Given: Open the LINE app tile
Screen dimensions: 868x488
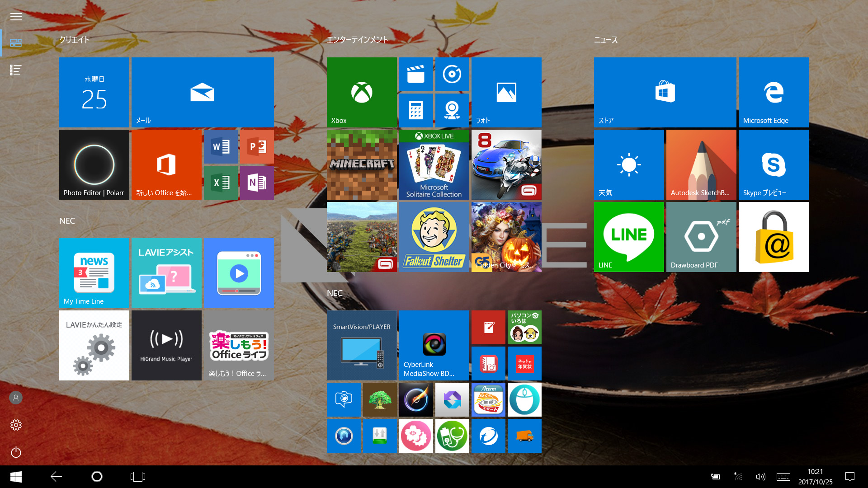Looking at the screenshot, I should point(629,237).
